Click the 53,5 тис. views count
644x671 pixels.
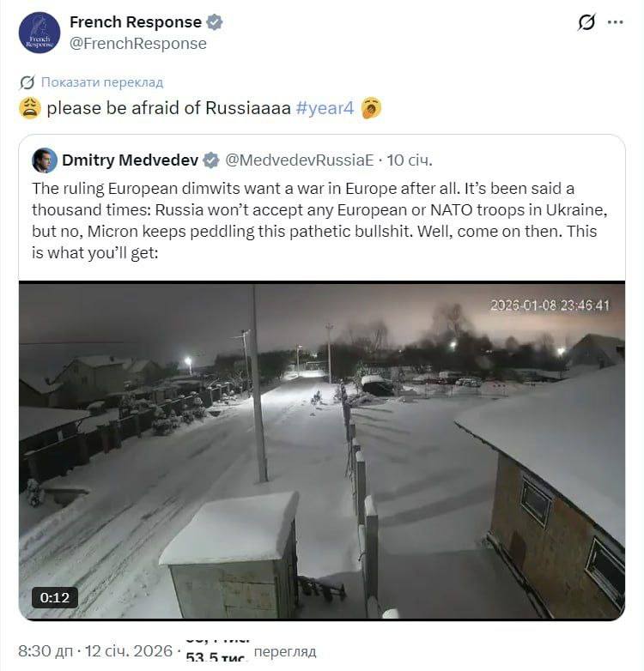tap(216, 658)
